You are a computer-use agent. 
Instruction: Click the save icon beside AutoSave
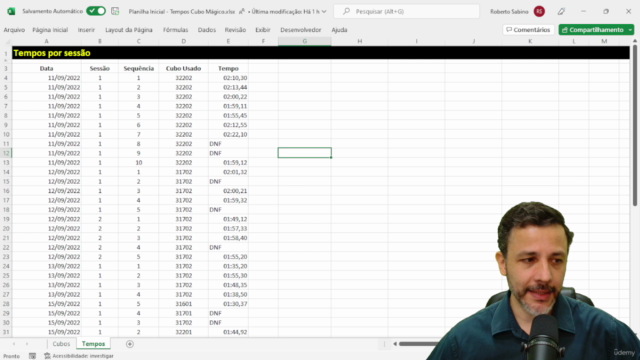[115, 11]
